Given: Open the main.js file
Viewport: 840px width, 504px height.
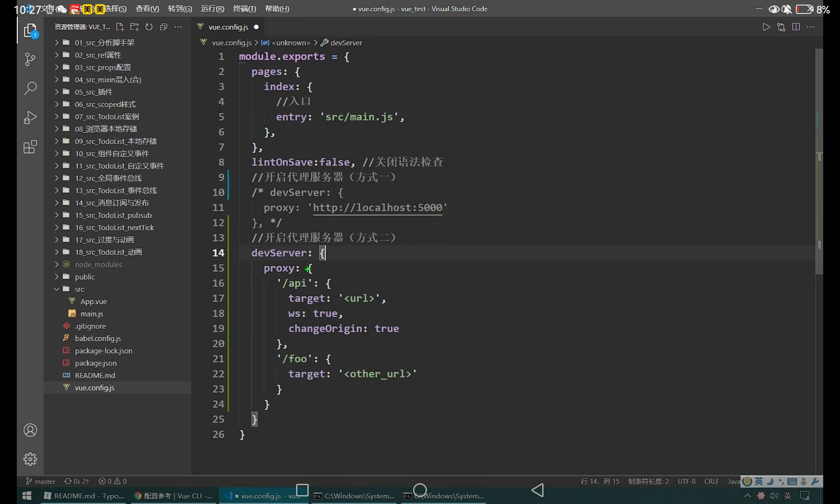Looking at the screenshot, I should click(92, 314).
